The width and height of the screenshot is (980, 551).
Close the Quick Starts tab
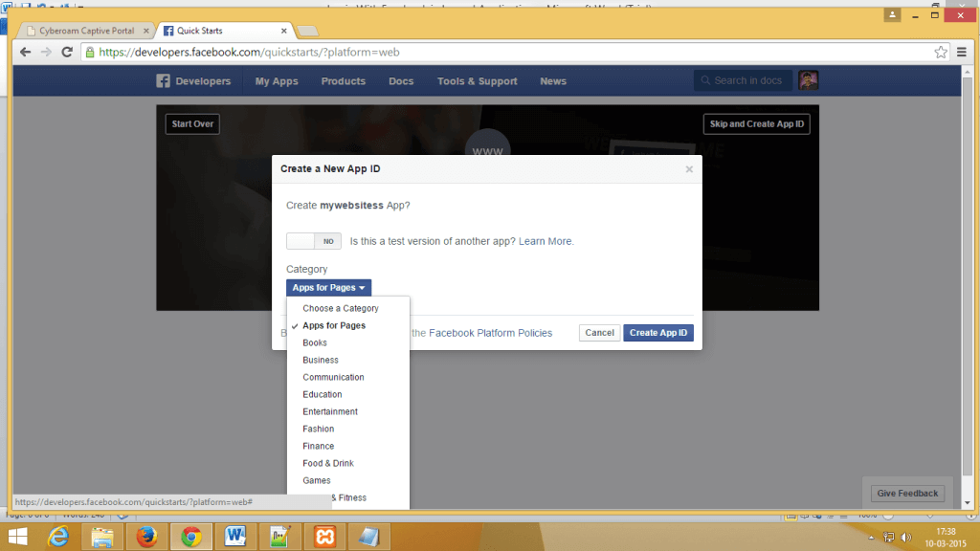click(x=283, y=31)
